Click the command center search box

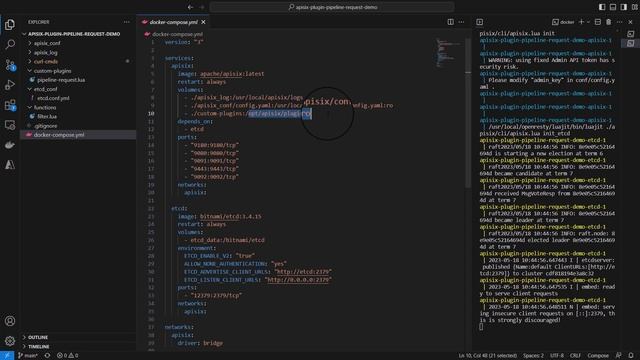(332, 7)
